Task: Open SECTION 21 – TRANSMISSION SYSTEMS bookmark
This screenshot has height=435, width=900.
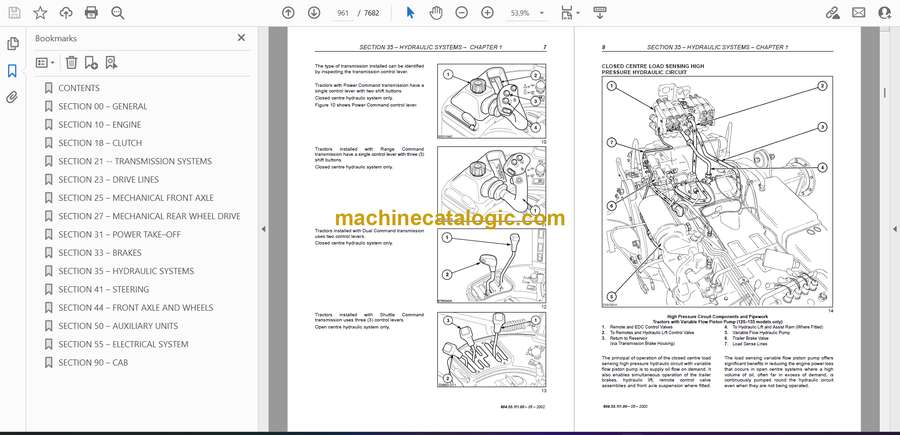Action: click(x=135, y=161)
